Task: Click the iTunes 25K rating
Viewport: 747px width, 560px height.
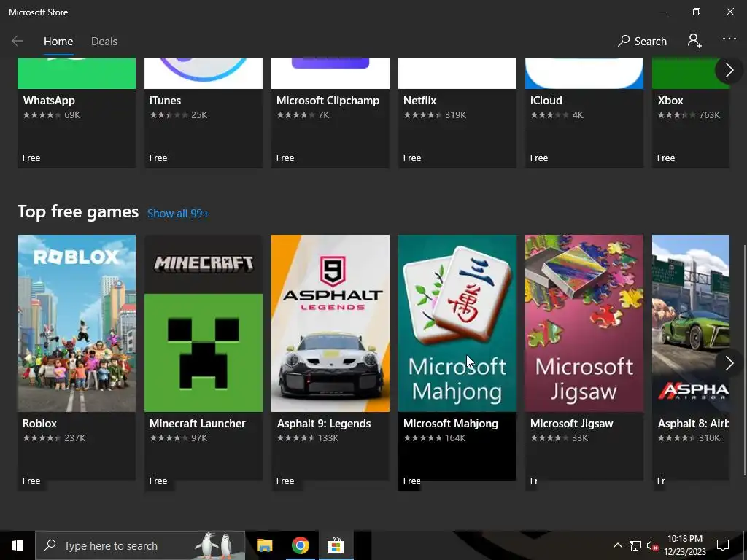Action: [178, 114]
